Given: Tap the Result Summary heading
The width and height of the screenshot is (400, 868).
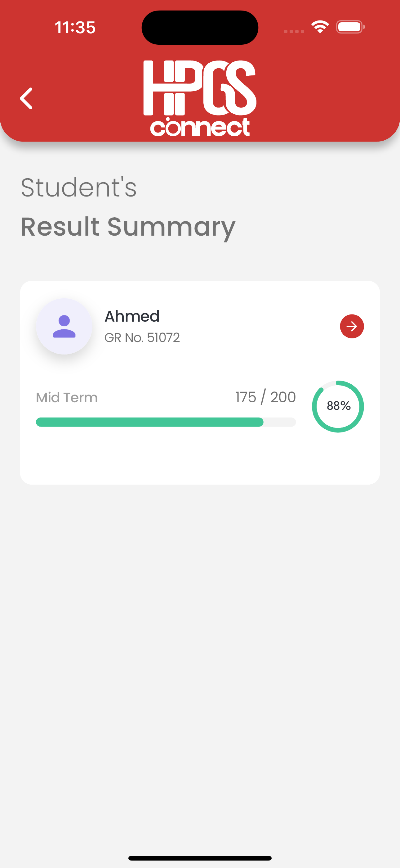Looking at the screenshot, I should 128,227.
